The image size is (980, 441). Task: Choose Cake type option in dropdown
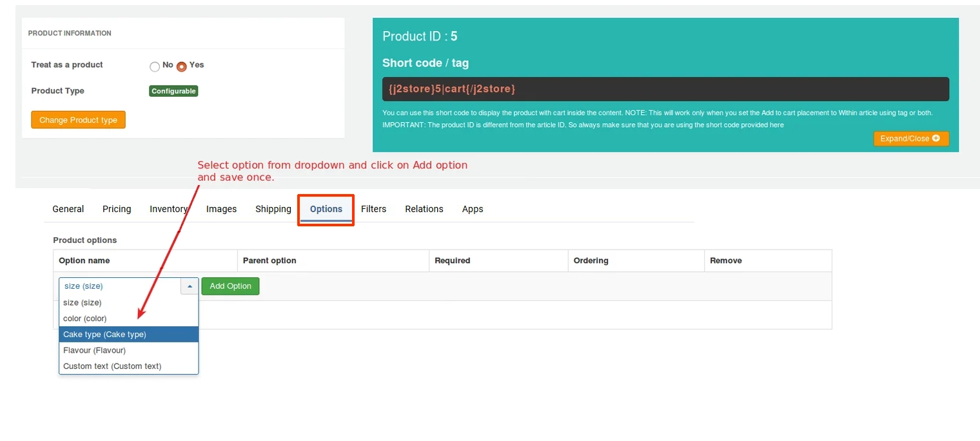click(x=129, y=335)
